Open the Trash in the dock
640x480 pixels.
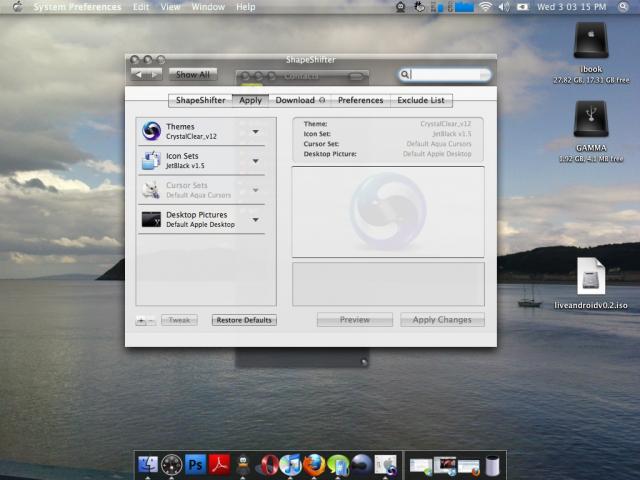click(x=493, y=465)
